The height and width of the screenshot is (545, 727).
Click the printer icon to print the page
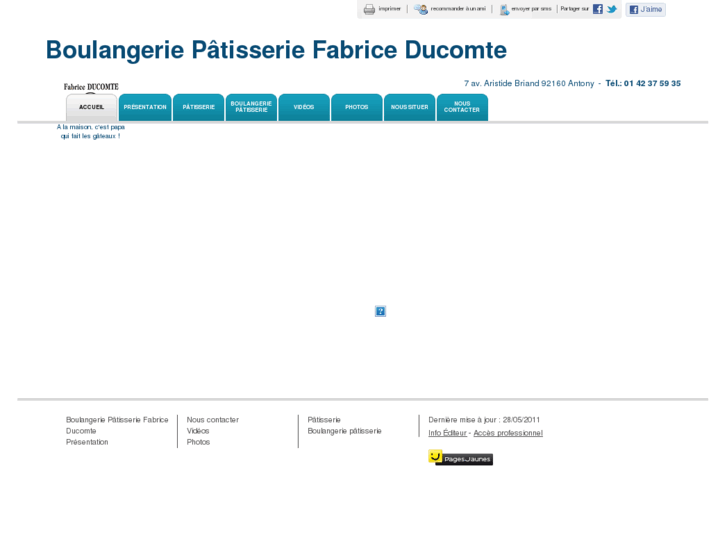[369, 9]
